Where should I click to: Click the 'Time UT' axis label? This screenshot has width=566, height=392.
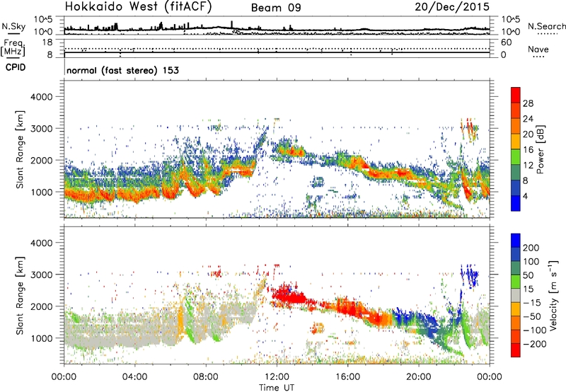tap(277, 387)
